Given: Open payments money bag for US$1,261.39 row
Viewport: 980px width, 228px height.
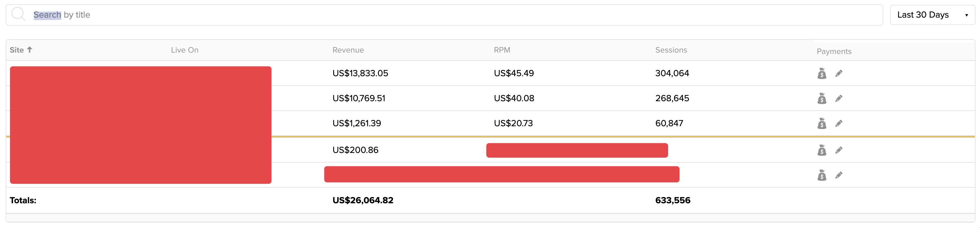Looking at the screenshot, I should (822, 123).
